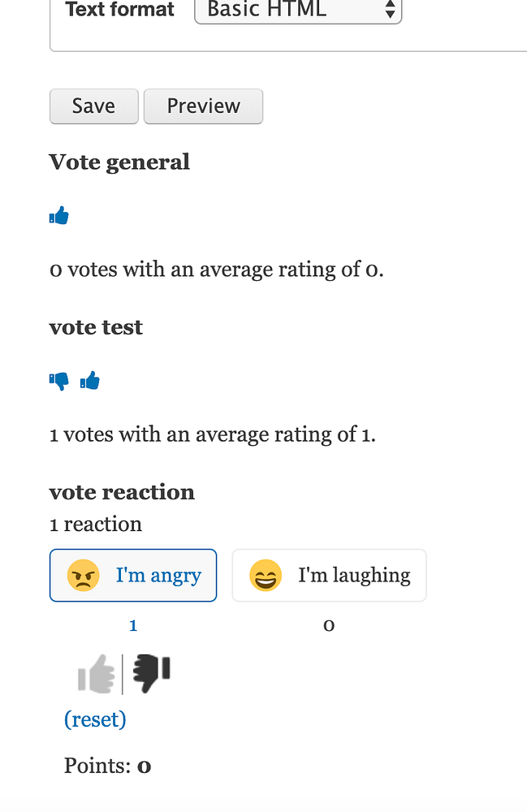Click the angry reaction count of 1
The height and width of the screenshot is (812, 527).
click(133, 625)
